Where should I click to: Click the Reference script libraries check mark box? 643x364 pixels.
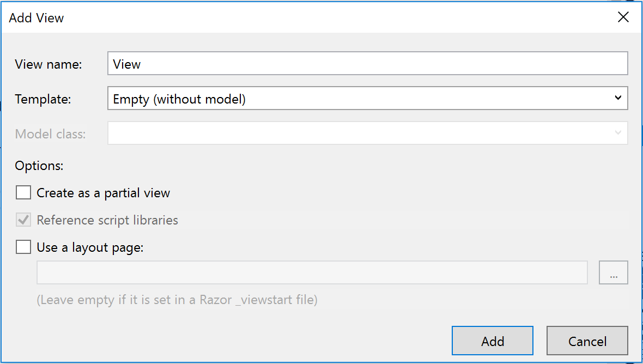coord(23,220)
